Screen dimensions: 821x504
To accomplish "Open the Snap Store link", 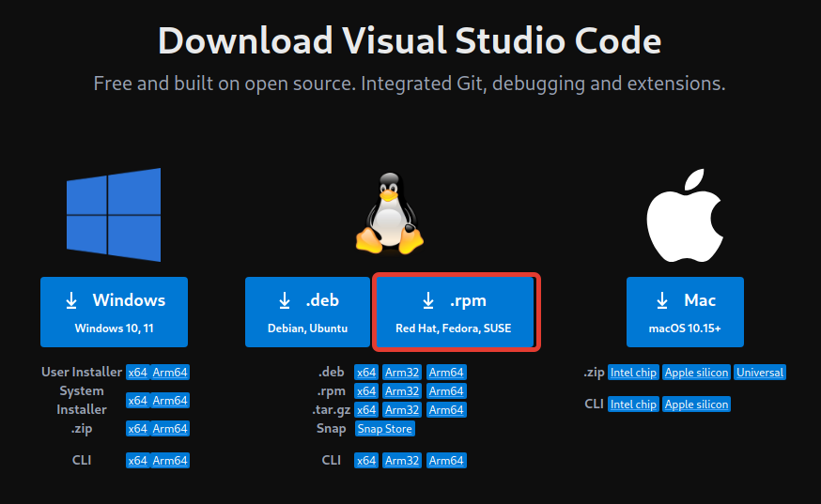I will [x=385, y=429].
